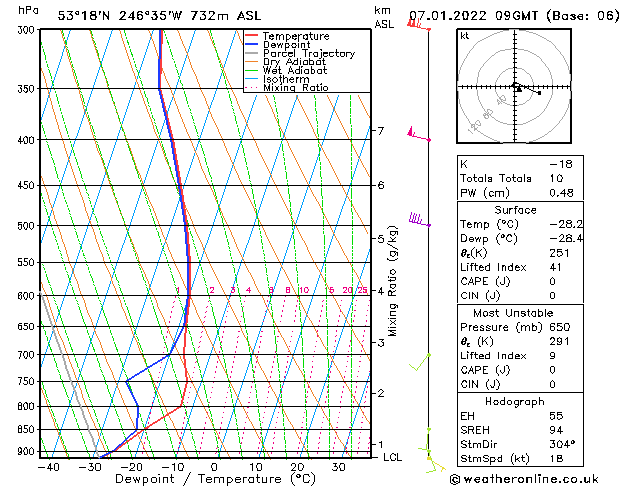Click the 30 temperature axis tick label
Viewport: 629px width, 486px height.
(x=339, y=468)
